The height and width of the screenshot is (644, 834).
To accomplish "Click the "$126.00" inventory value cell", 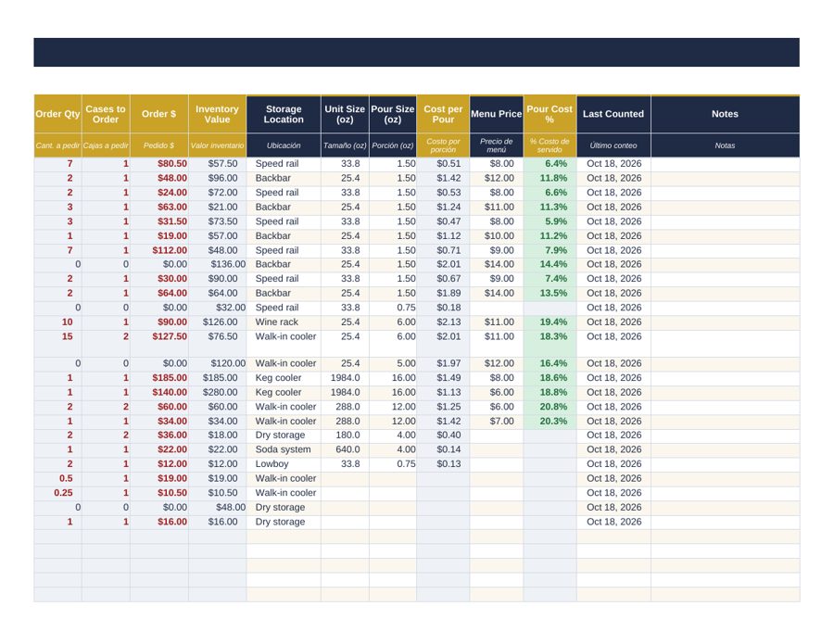I will (217, 322).
